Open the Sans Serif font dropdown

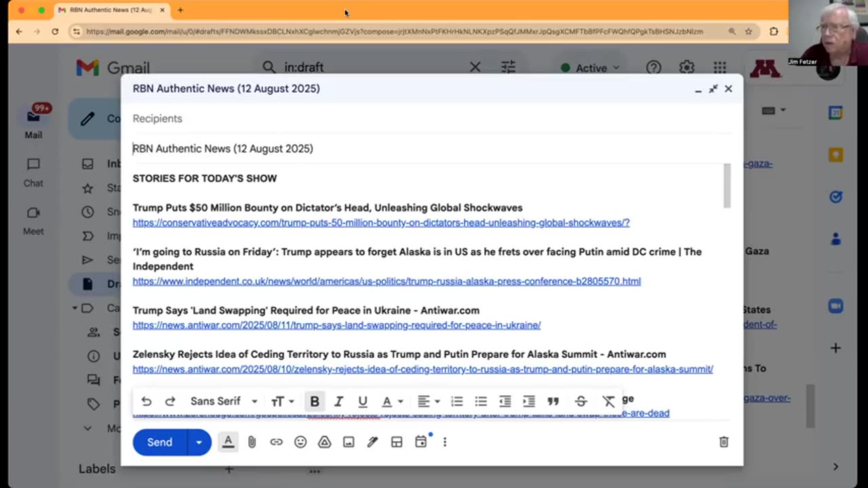pos(224,401)
